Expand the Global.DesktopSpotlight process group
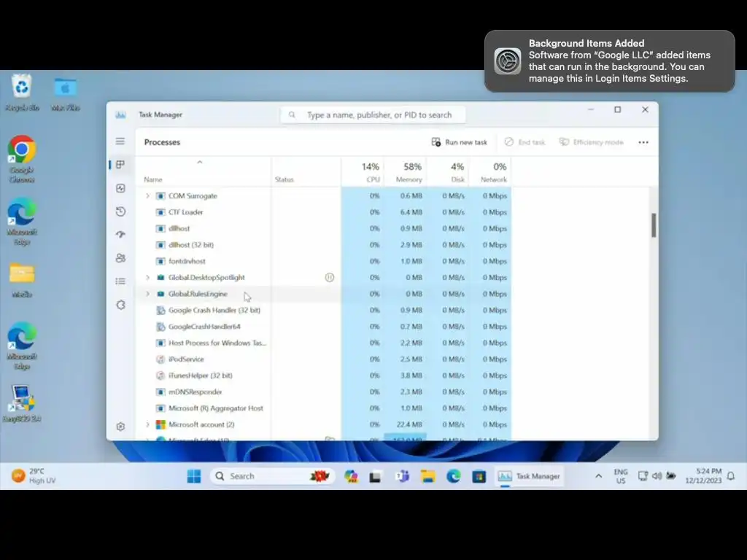Image resolution: width=747 pixels, height=560 pixels. [x=147, y=277]
